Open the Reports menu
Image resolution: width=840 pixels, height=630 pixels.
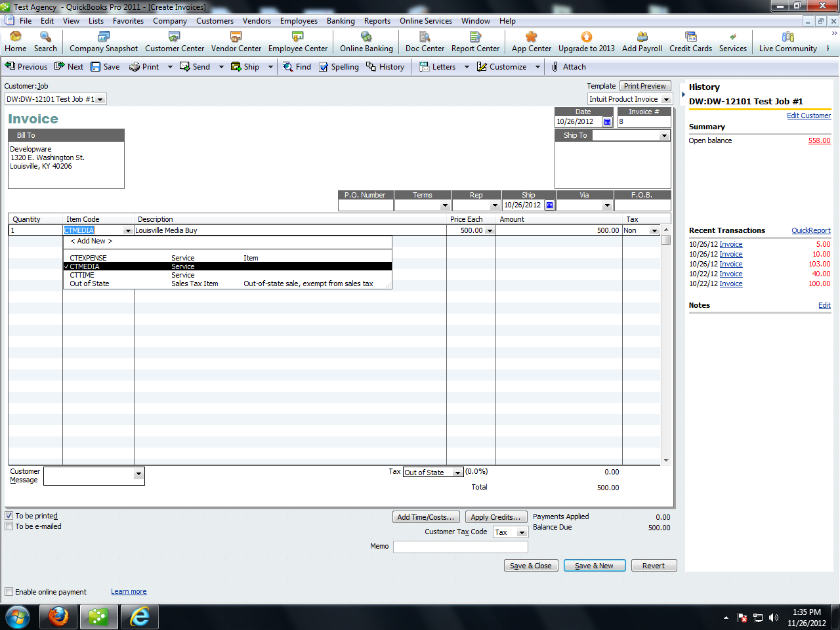pos(377,21)
